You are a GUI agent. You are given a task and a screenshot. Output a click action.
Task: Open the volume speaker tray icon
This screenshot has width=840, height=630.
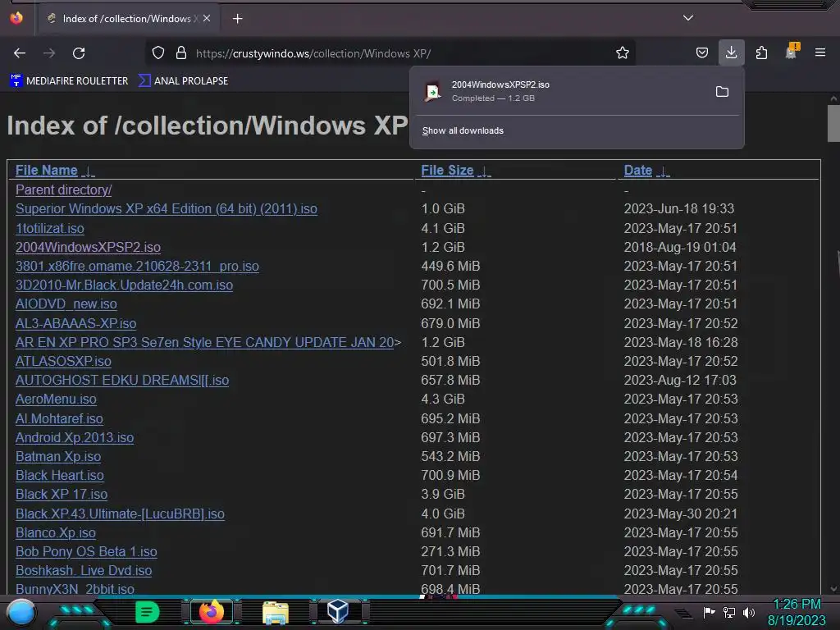point(748,612)
